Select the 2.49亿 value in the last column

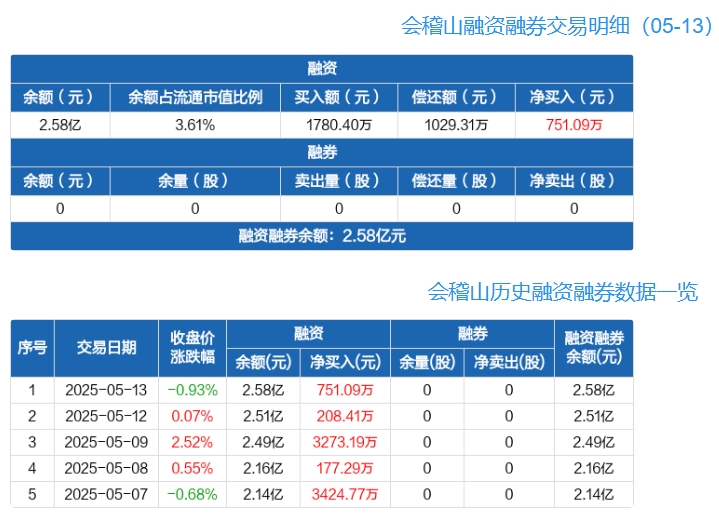[x=594, y=443]
